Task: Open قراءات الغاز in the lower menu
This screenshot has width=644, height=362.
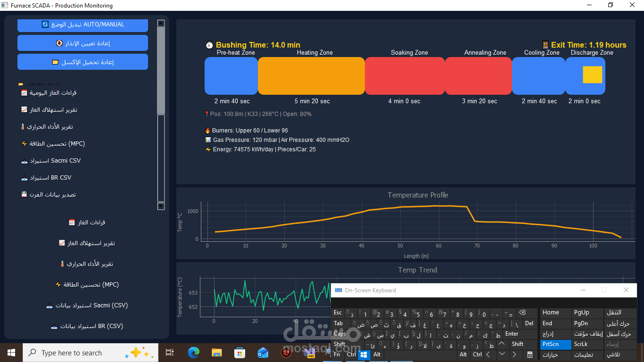Action: (87, 222)
